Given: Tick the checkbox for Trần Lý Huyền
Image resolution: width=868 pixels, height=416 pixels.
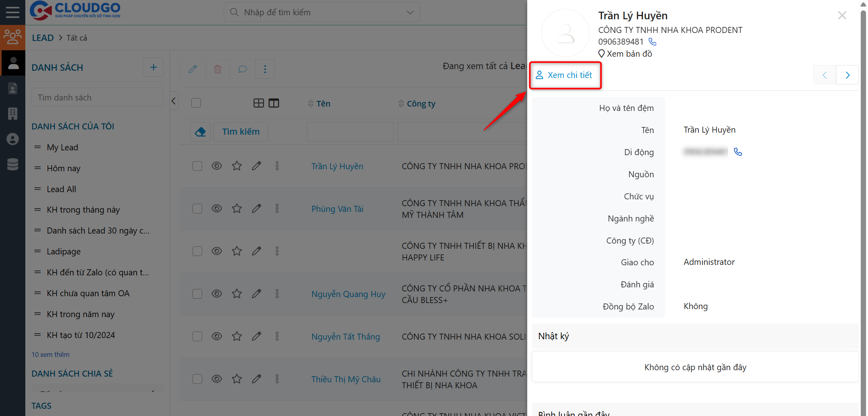Looking at the screenshot, I should (197, 166).
